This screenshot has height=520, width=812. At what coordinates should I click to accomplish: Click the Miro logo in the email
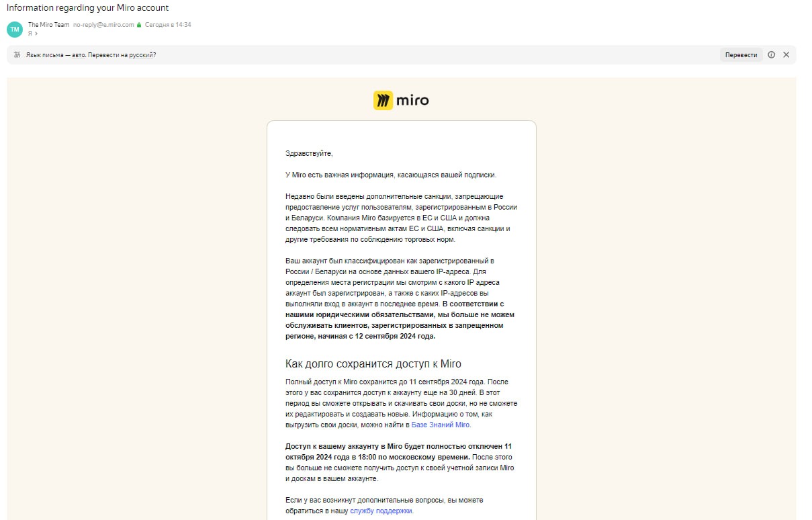coord(401,101)
